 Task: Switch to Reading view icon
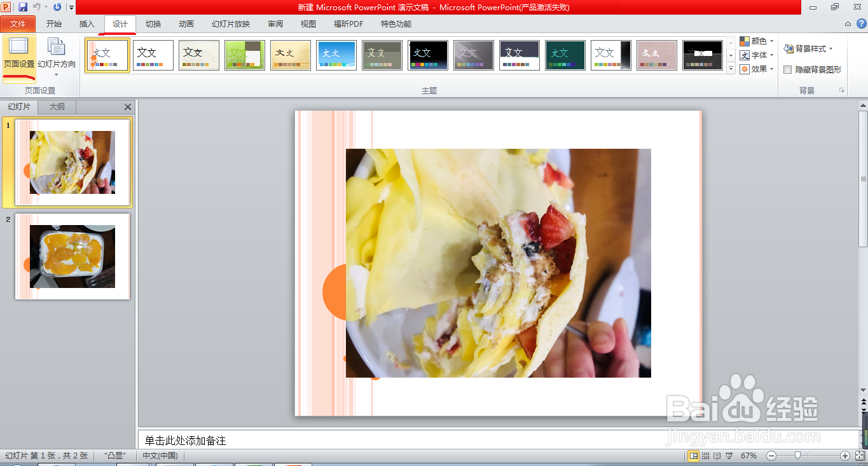click(x=717, y=456)
